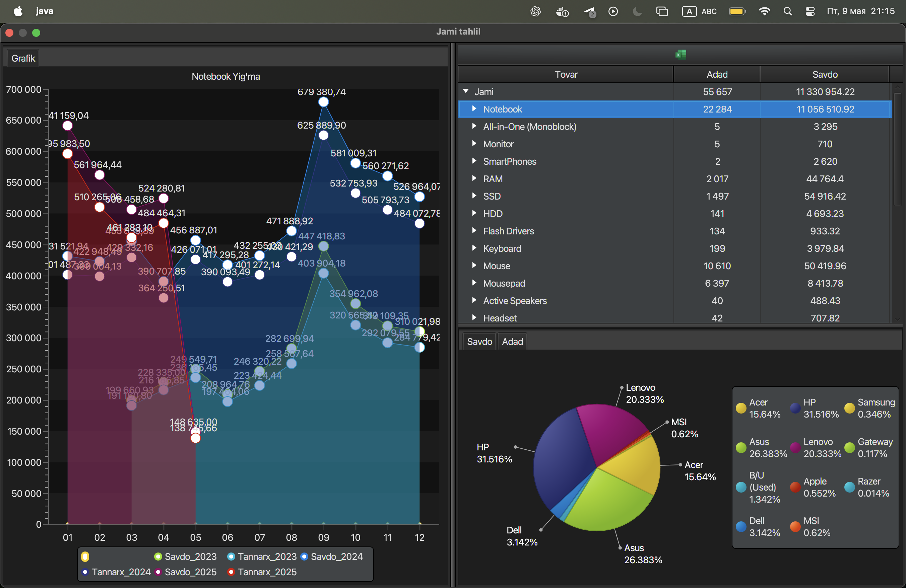
Task: Click the Apple 0.552% legend swatch
Action: 795,487
